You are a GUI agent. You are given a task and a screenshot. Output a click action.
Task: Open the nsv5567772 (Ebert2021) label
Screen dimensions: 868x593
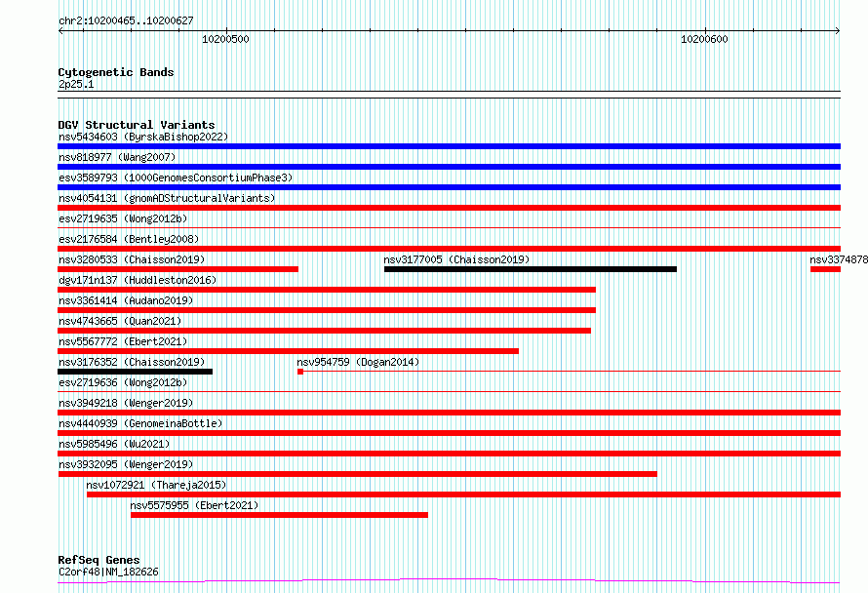click(123, 341)
